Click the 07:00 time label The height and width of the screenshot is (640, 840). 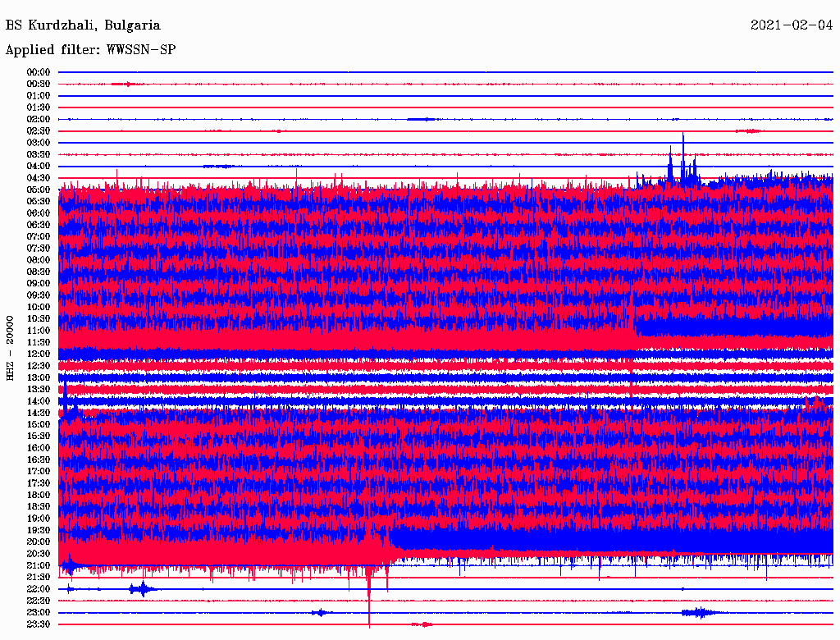coord(39,237)
